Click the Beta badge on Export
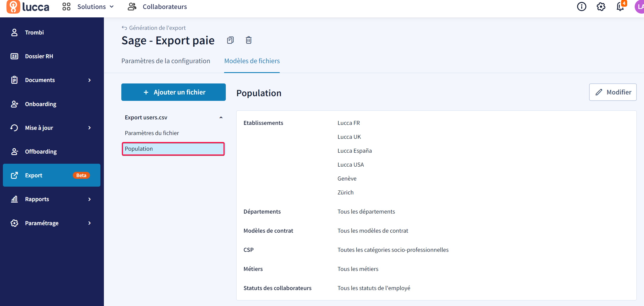This screenshot has height=306, width=644. (81, 175)
